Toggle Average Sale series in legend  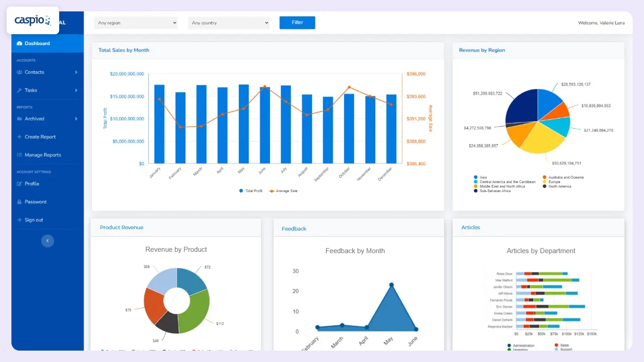point(283,191)
